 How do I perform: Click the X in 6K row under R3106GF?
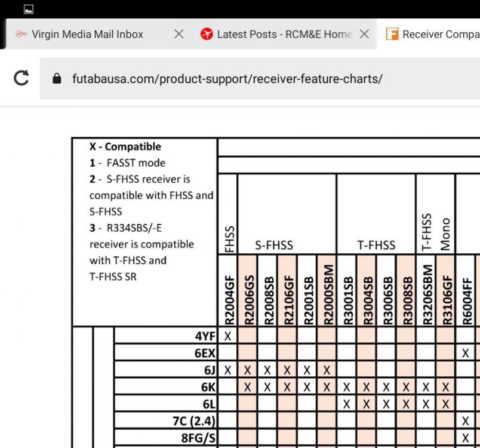coord(445,387)
